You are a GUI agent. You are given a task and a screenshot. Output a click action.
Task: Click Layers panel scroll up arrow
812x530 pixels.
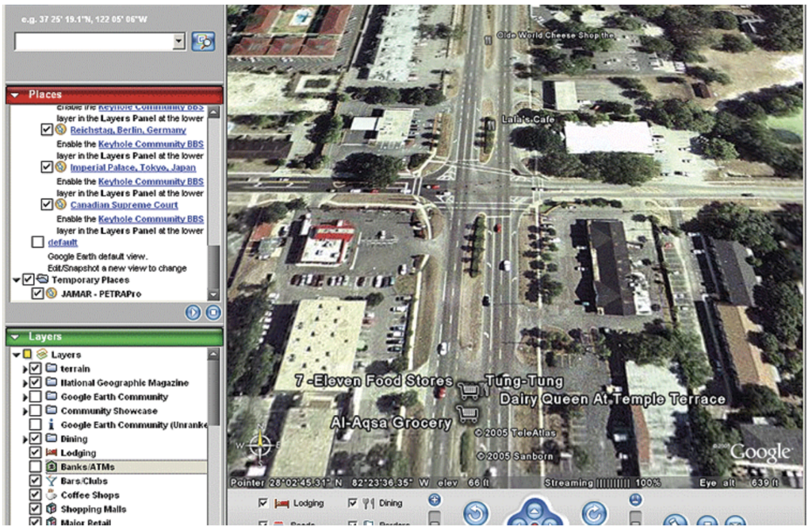click(213, 355)
